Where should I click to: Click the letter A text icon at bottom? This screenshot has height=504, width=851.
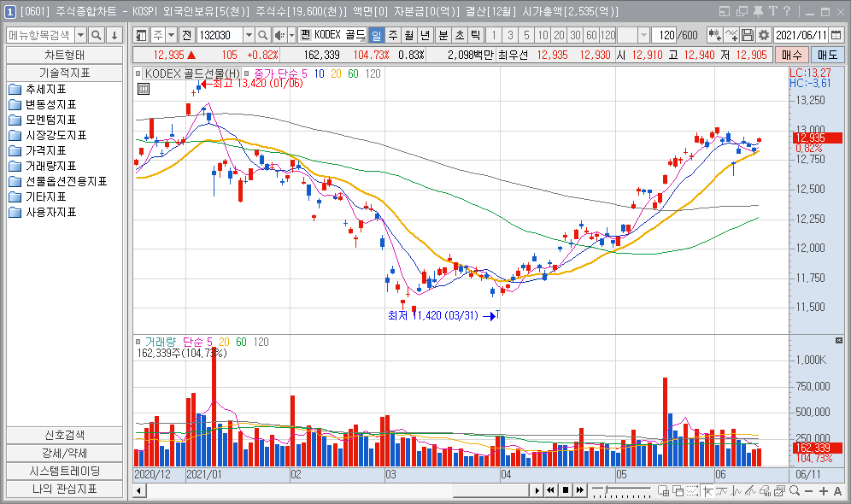[x=837, y=490]
